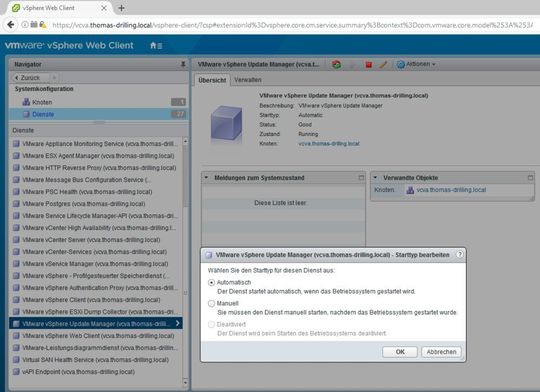Select the Manuell startup type
540x392 pixels.
[211, 303]
